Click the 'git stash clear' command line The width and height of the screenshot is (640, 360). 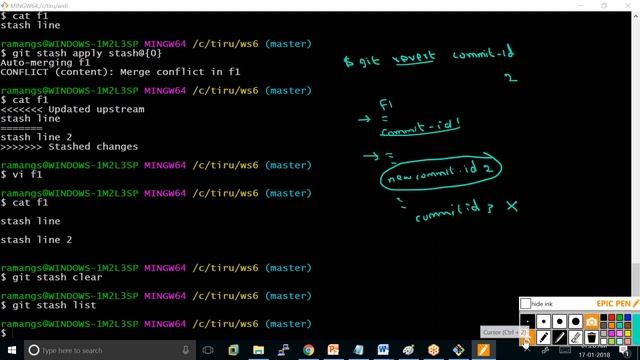(x=52, y=277)
